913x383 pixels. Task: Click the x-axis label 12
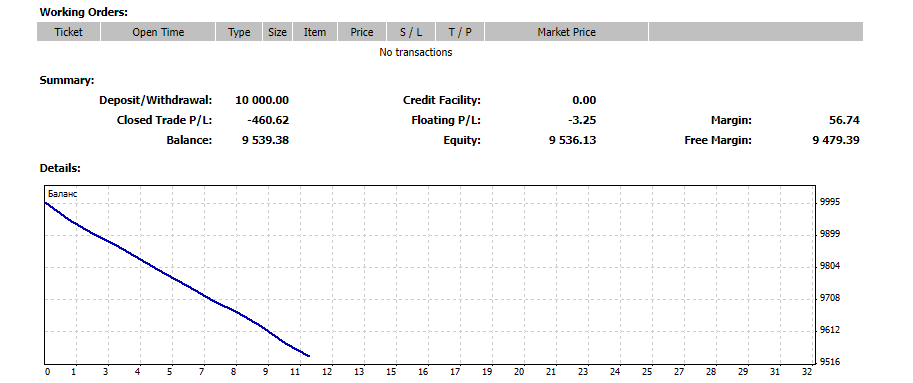(327, 373)
